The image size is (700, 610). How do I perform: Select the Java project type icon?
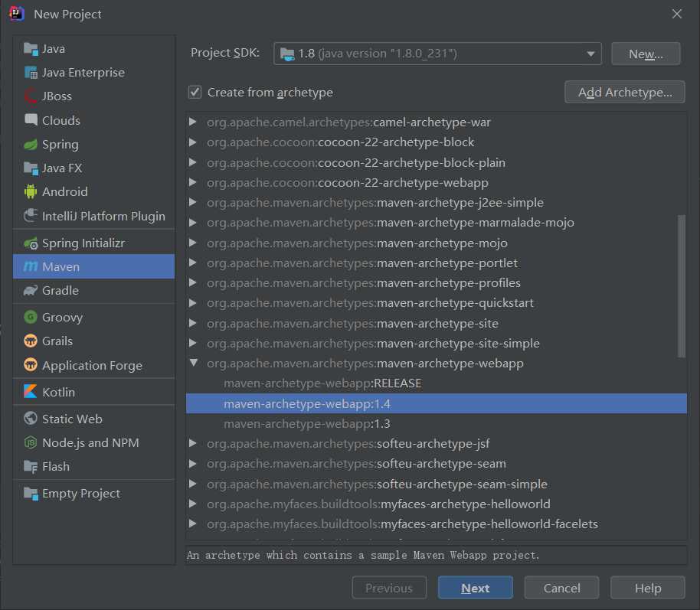(x=31, y=49)
